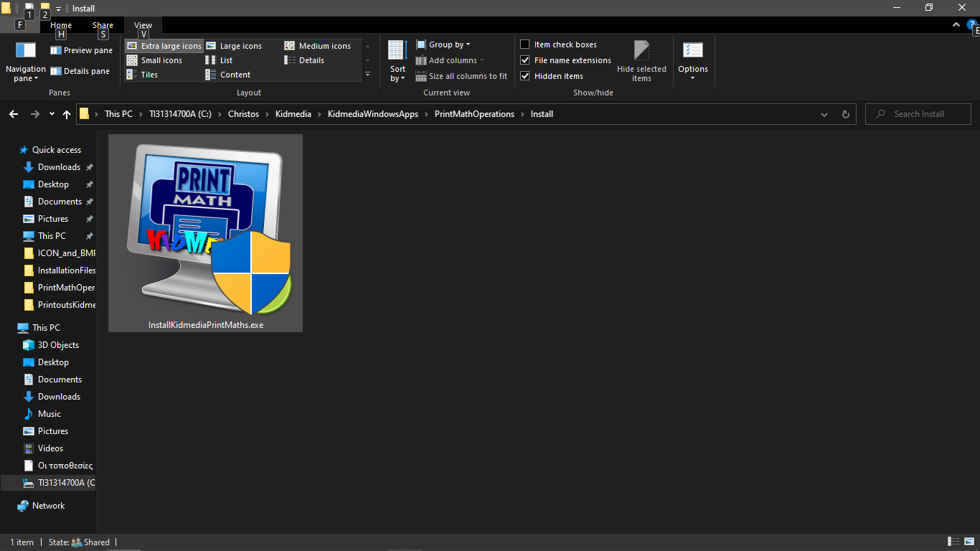Select Large icons layout

click(234, 46)
